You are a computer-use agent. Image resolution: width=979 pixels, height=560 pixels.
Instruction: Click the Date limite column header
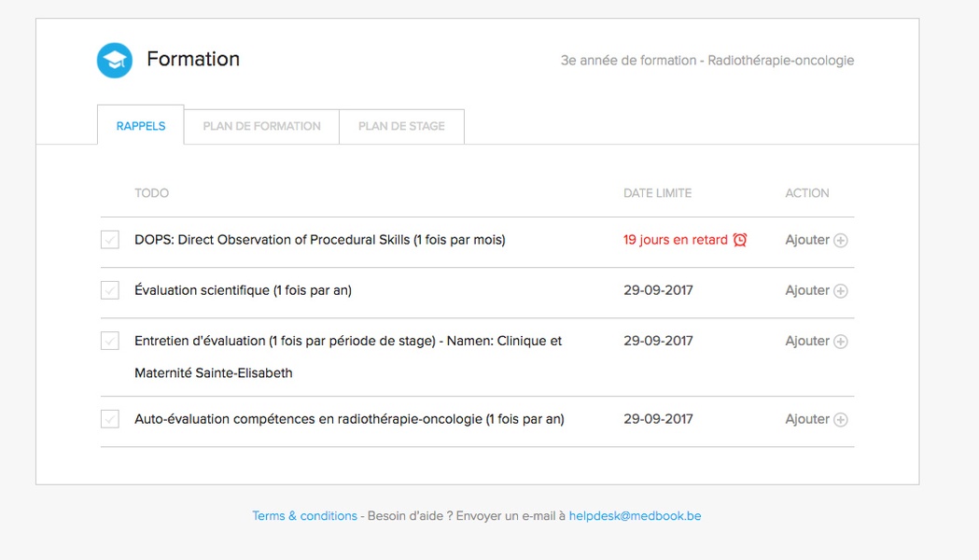pyautogui.click(x=657, y=193)
